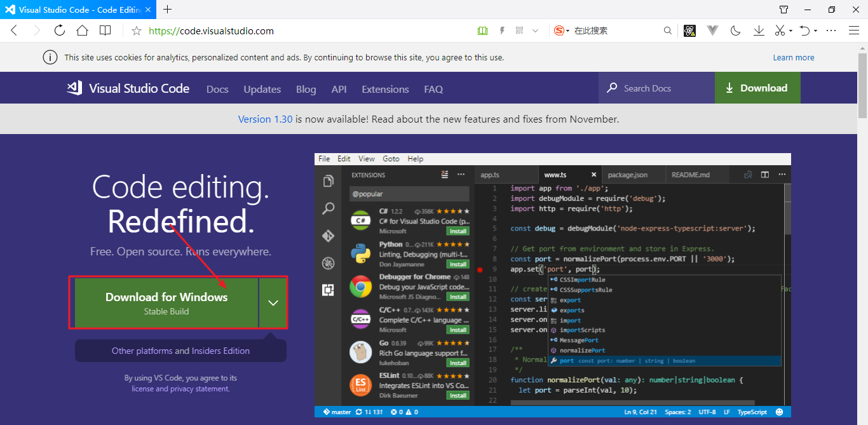Open the Updates navigation item
This screenshot has width=868, height=425.
click(x=262, y=89)
